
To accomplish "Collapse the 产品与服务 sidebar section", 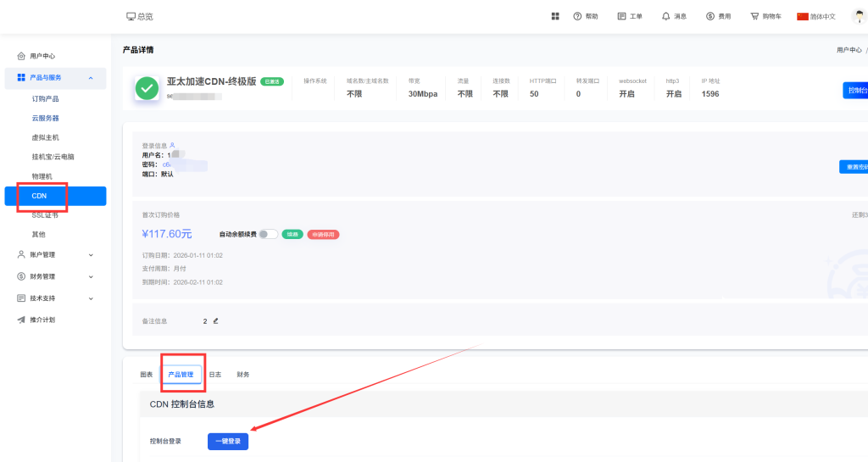I will (55, 77).
